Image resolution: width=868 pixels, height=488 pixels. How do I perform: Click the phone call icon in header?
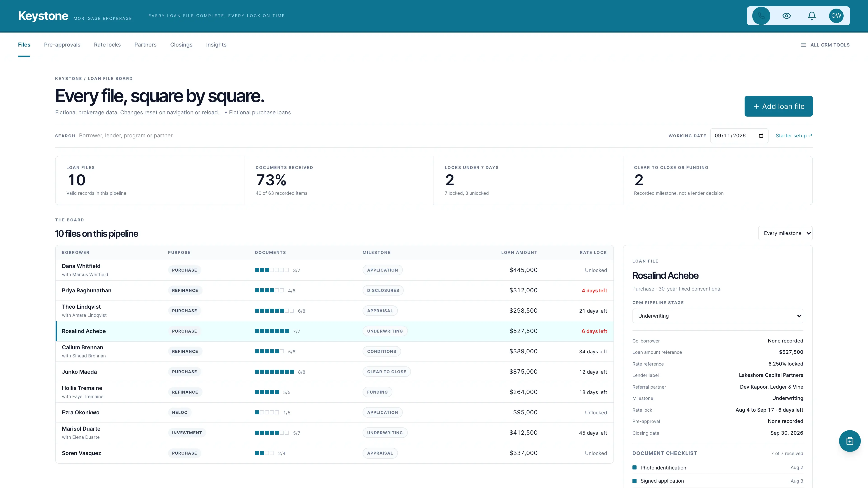(x=761, y=16)
